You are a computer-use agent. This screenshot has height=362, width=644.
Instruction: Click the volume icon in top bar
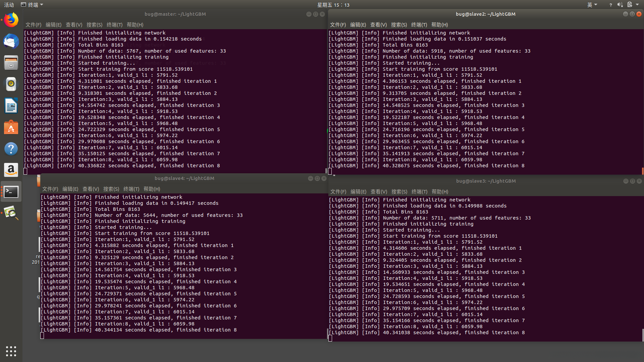620,5
